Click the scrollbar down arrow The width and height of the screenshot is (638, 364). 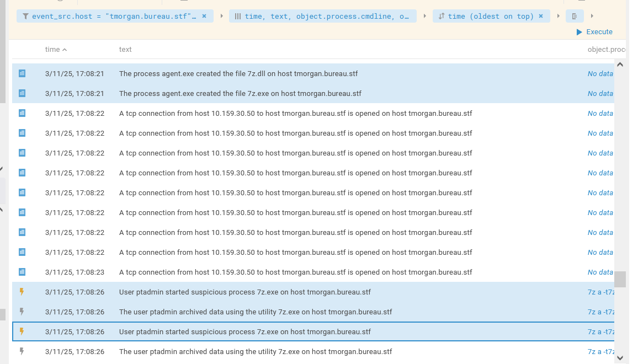(x=620, y=358)
